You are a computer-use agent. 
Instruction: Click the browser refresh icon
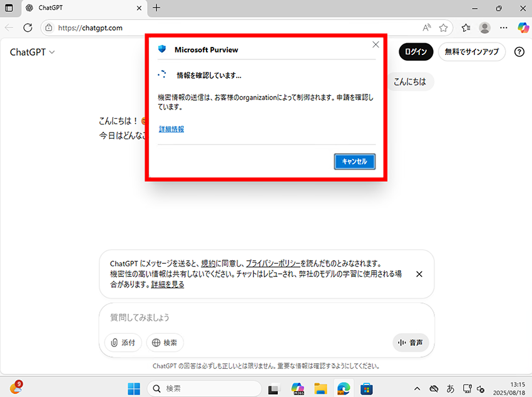[x=28, y=28]
